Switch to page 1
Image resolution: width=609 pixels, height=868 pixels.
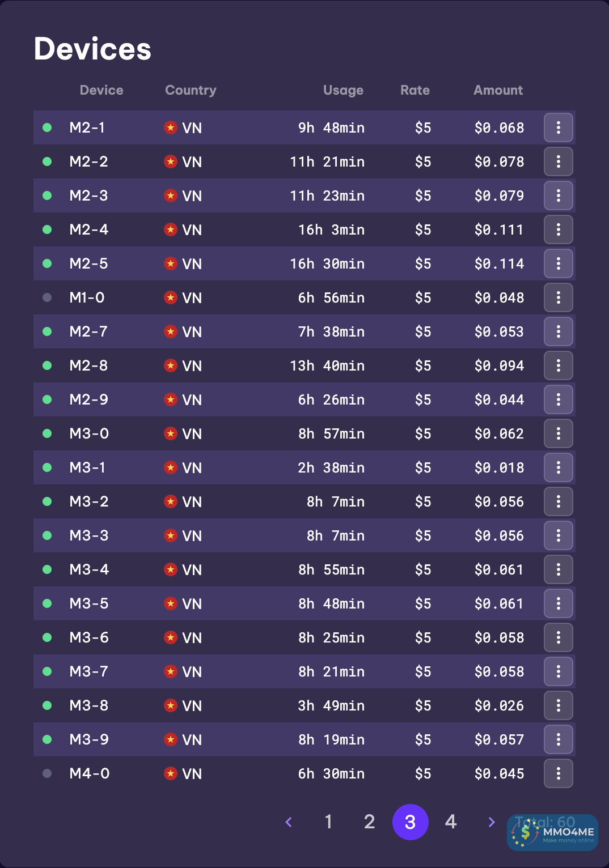pos(328,822)
